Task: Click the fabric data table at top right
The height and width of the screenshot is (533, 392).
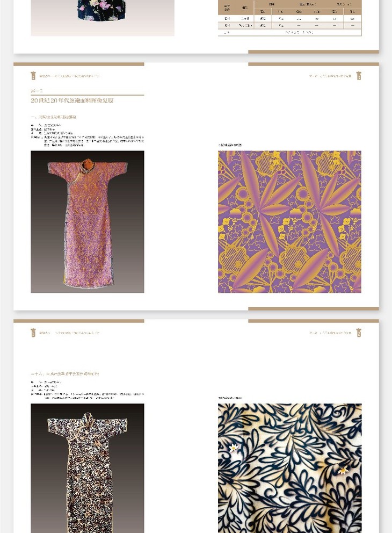Action: coord(289,18)
